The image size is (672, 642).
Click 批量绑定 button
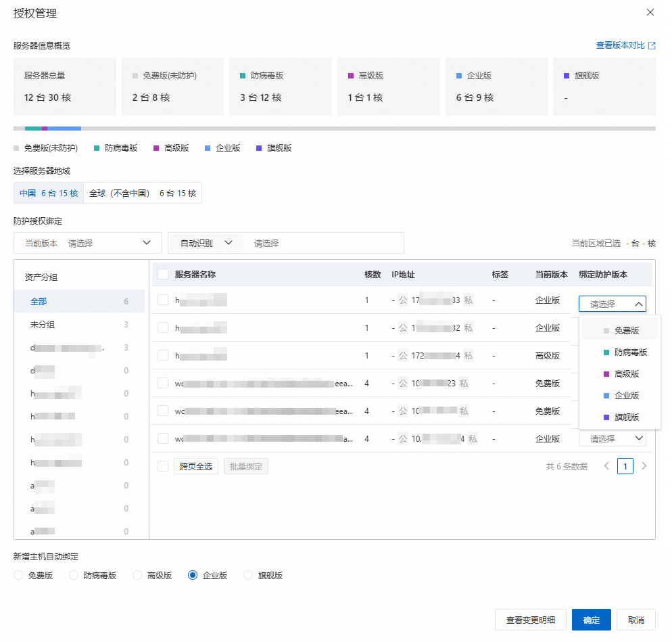click(x=246, y=466)
